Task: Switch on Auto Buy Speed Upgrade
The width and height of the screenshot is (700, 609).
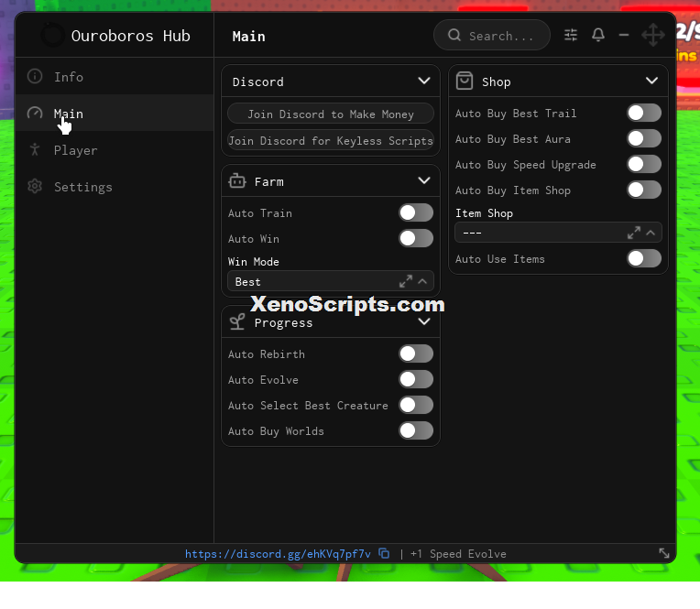Action: tap(644, 164)
